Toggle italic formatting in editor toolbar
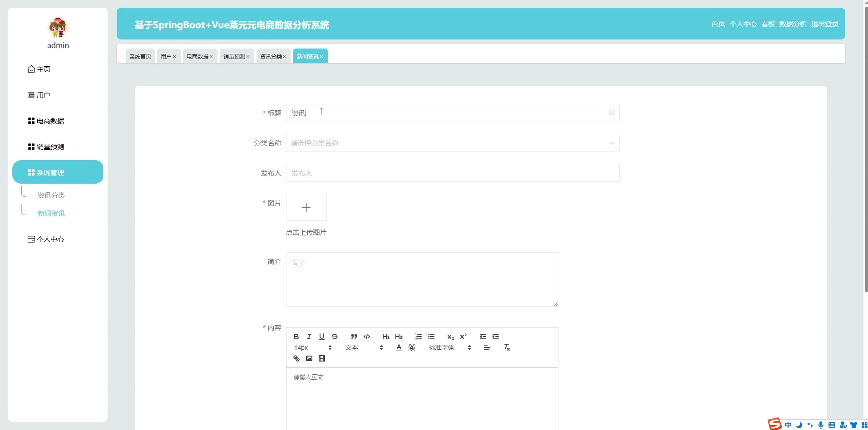The image size is (868, 430). (309, 337)
